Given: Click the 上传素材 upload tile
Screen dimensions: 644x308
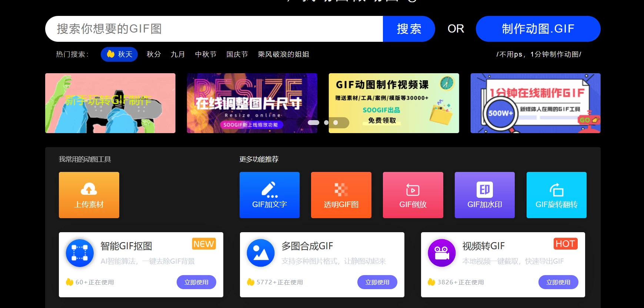Looking at the screenshot, I should pos(89,195).
